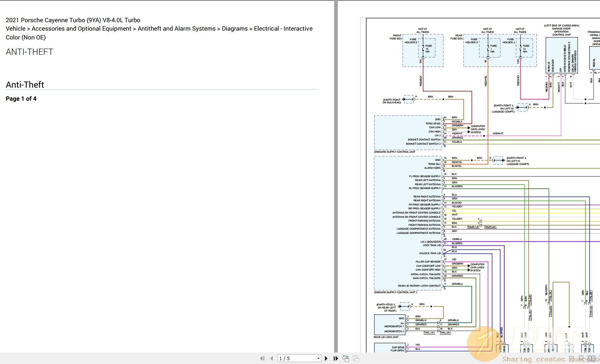Click the 'GARAGE DOOR OPERATION CONTROL UNIT' label
This screenshot has width=600, height=364.
[561, 31]
